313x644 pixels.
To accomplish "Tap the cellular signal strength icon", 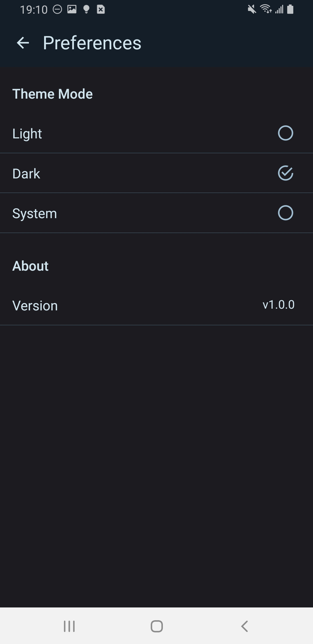I will (x=279, y=10).
